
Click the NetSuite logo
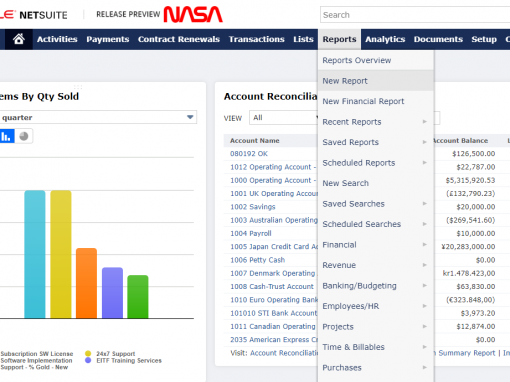coord(34,15)
